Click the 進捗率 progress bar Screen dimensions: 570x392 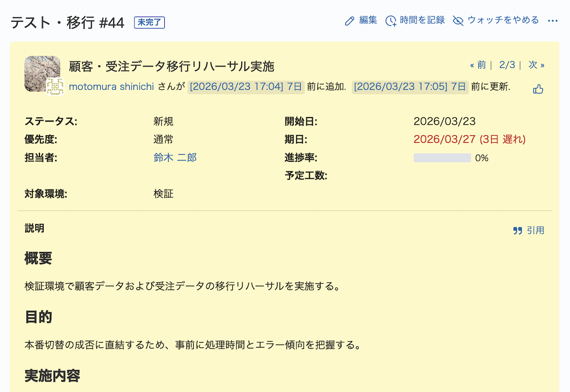[x=442, y=158]
